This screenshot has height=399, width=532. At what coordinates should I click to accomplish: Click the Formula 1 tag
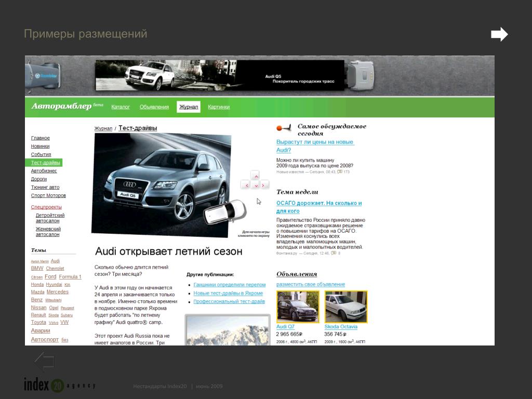(x=70, y=277)
